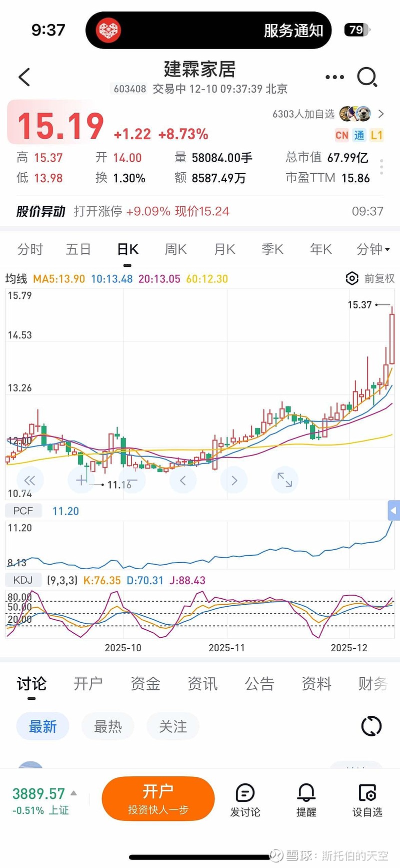400x868 pixels.
Task: Add stock to watchlist via 设自选
Action: 367,800
